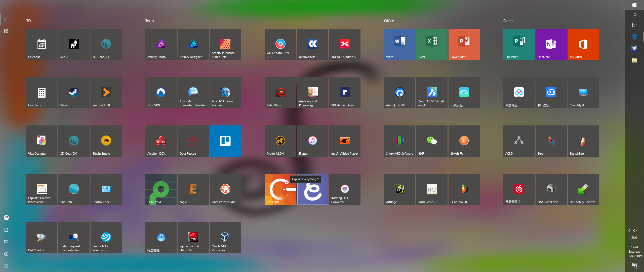Open AutoQ3D CAD tile

point(400,93)
